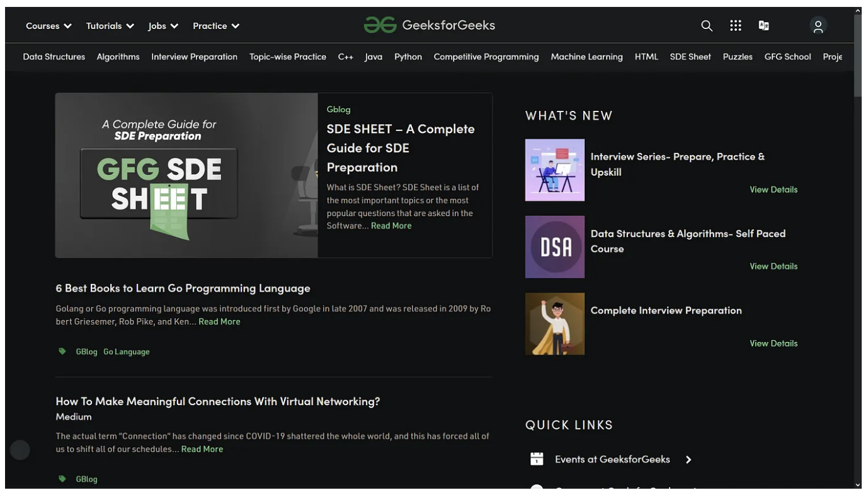Open the search magnifier icon

[707, 26]
